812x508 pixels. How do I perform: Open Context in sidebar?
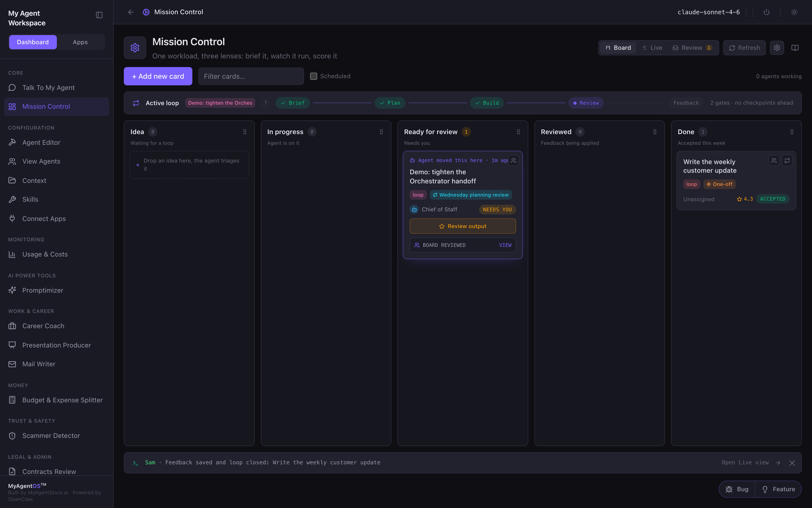click(x=56, y=180)
